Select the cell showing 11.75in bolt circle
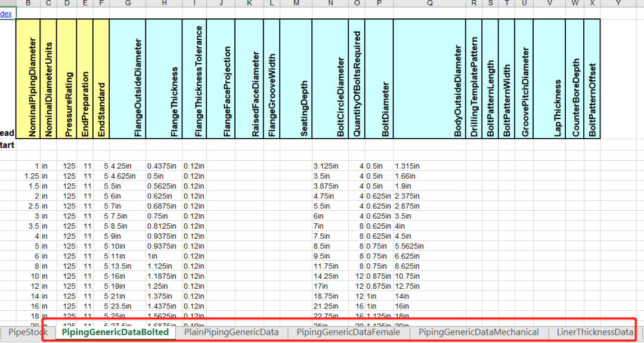Screen dimensions: 644x343 tap(330, 266)
